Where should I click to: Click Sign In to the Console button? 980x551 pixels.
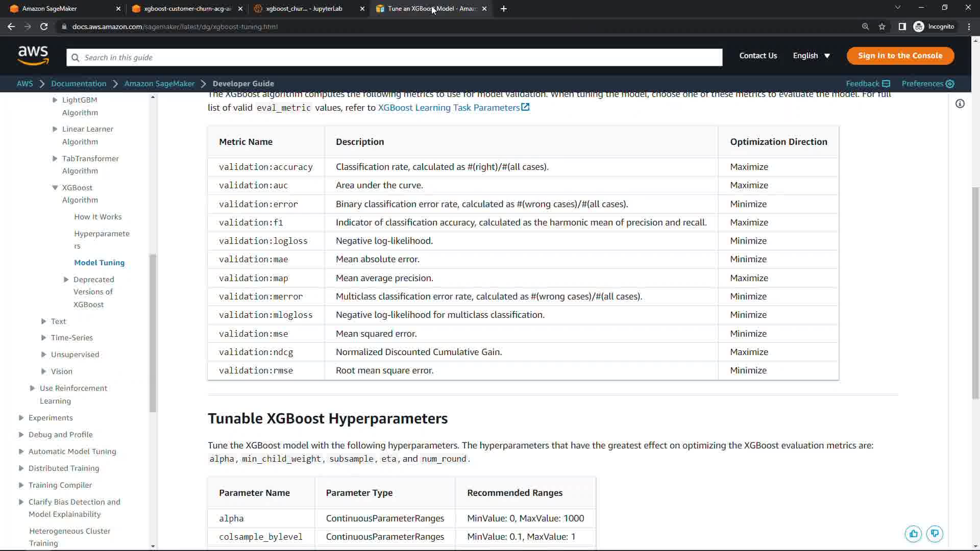900,56
